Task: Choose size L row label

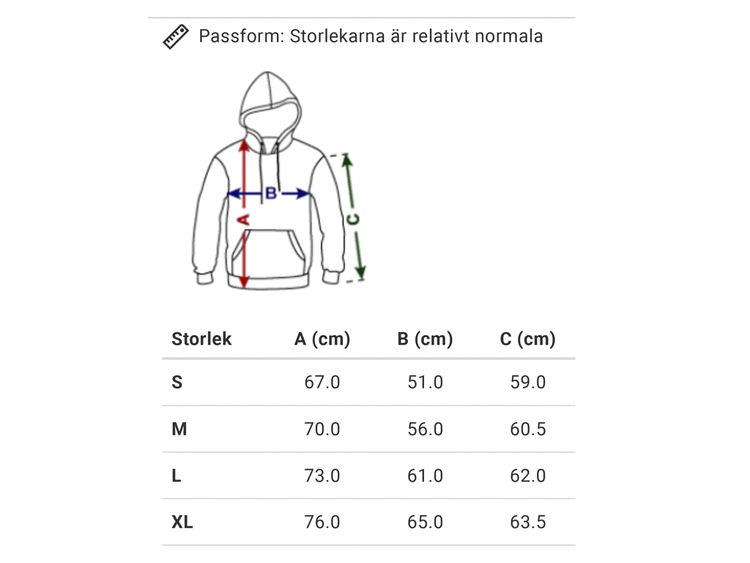Action: (x=176, y=476)
